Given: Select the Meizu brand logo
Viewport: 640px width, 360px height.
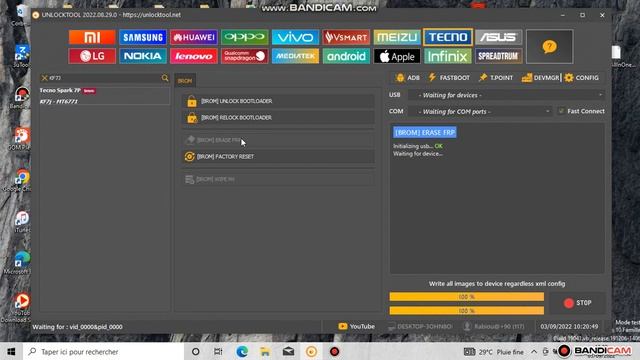Looking at the screenshot, I should [397, 37].
